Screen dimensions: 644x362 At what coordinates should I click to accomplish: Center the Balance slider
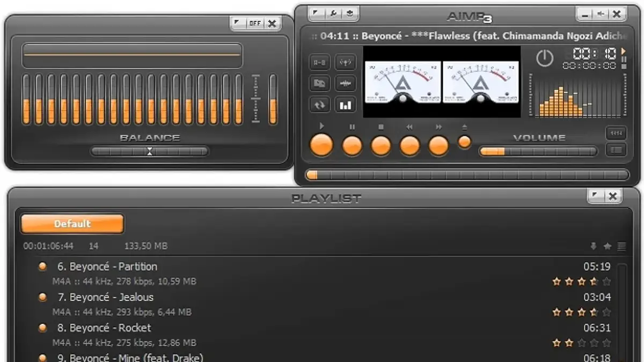pyautogui.click(x=149, y=151)
